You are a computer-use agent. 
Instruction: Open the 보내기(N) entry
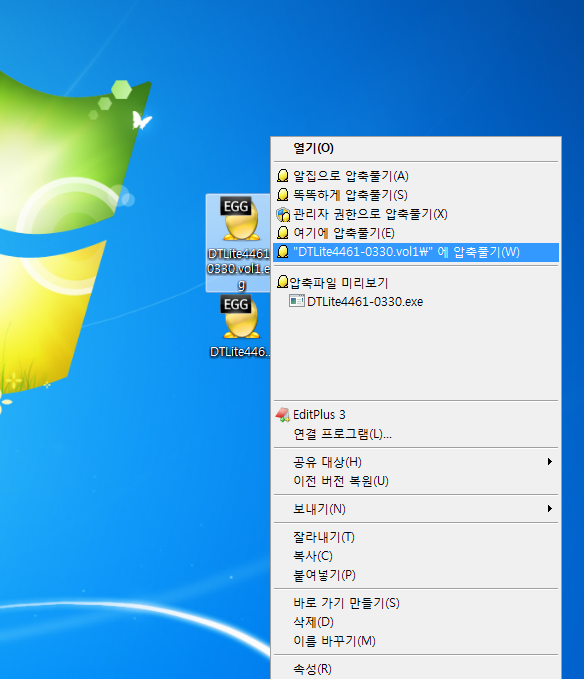[x=416, y=509]
